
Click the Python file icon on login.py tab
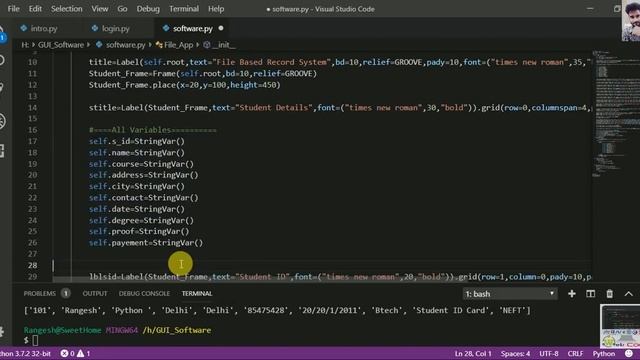(x=95, y=28)
